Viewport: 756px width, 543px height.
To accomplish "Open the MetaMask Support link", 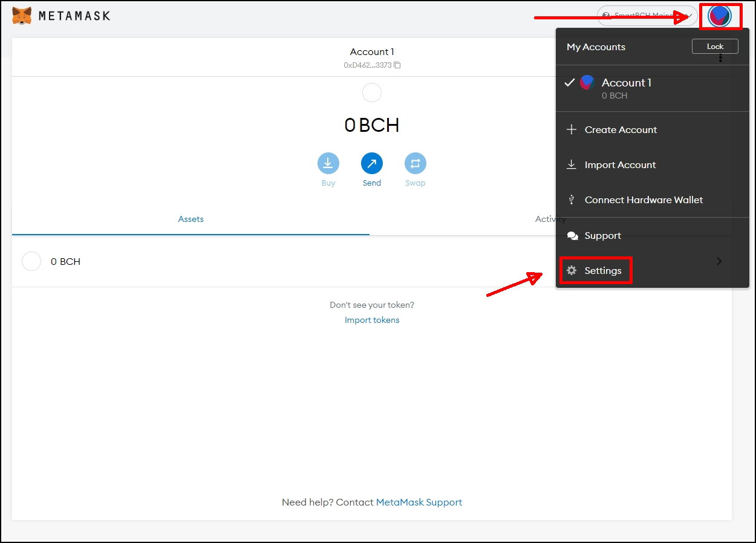I will tap(419, 502).
